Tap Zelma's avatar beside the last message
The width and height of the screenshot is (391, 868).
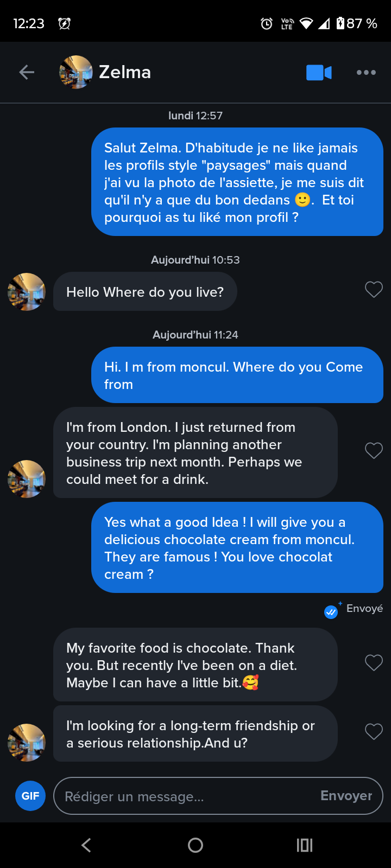coord(27,743)
